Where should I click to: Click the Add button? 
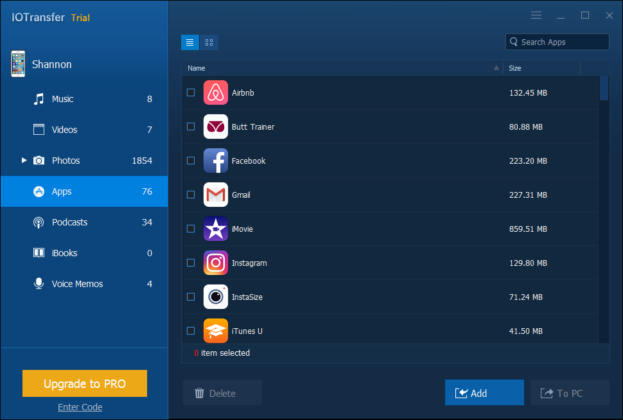click(484, 393)
